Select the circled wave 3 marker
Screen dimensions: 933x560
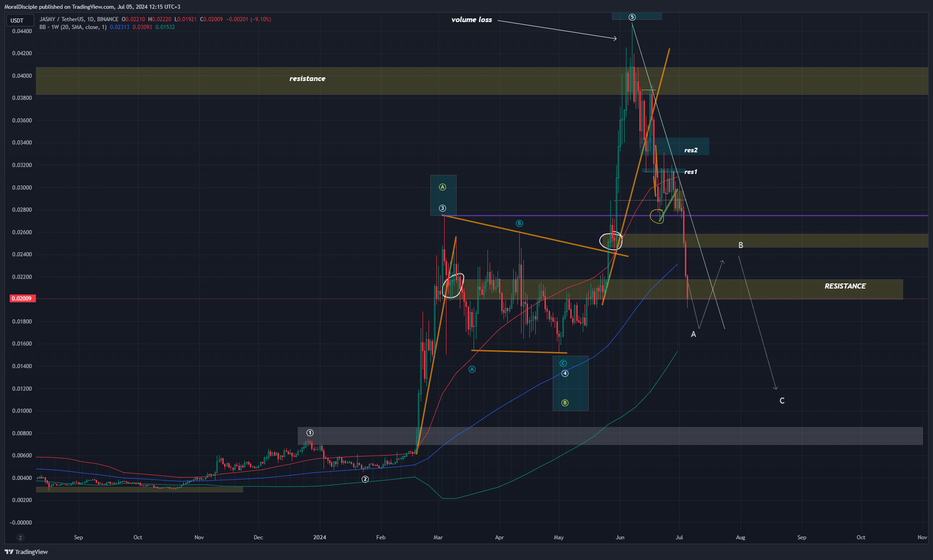pyautogui.click(x=442, y=208)
